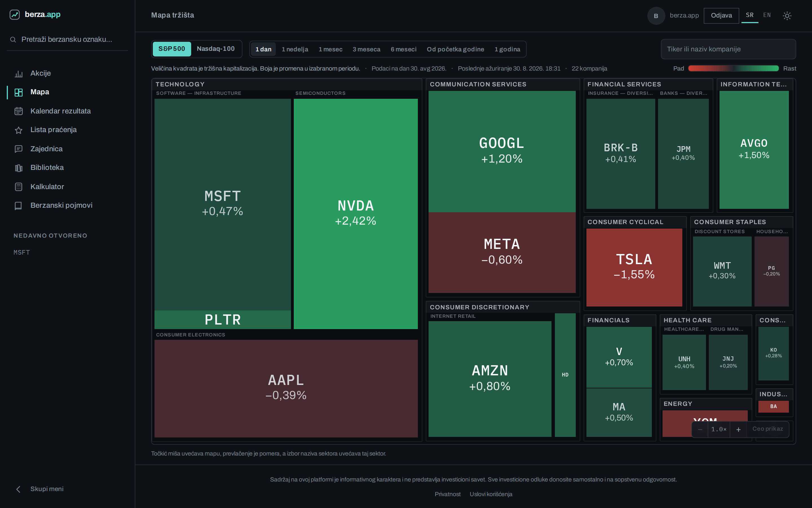The height and width of the screenshot is (508, 812).
Task: Click the Biblioteka books icon
Action: click(x=19, y=168)
